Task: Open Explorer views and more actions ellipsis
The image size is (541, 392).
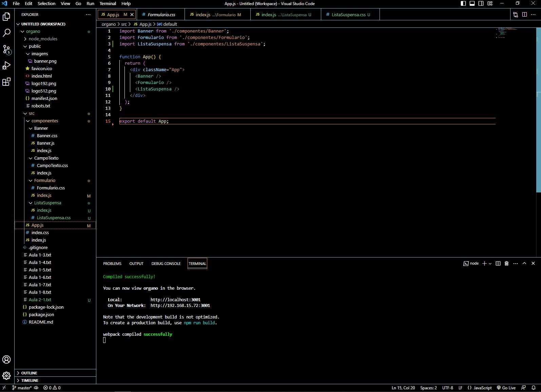Action: pyautogui.click(x=88, y=15)
